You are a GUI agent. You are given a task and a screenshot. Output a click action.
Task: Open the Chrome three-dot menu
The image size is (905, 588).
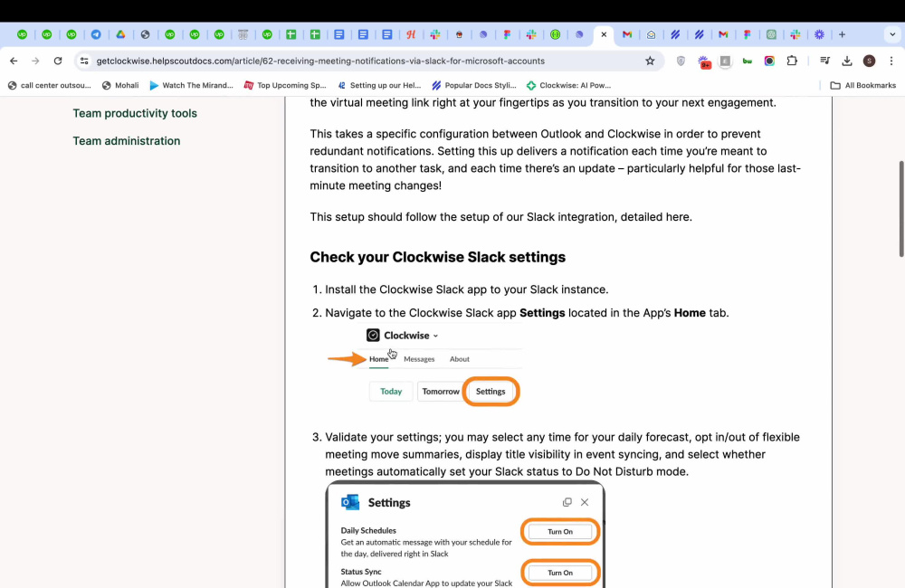[893, 62]
